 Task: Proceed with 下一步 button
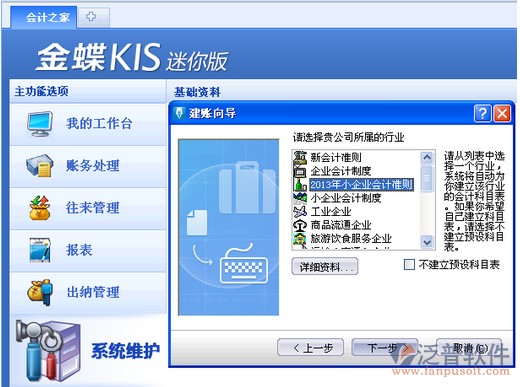(x=385, y=348)
